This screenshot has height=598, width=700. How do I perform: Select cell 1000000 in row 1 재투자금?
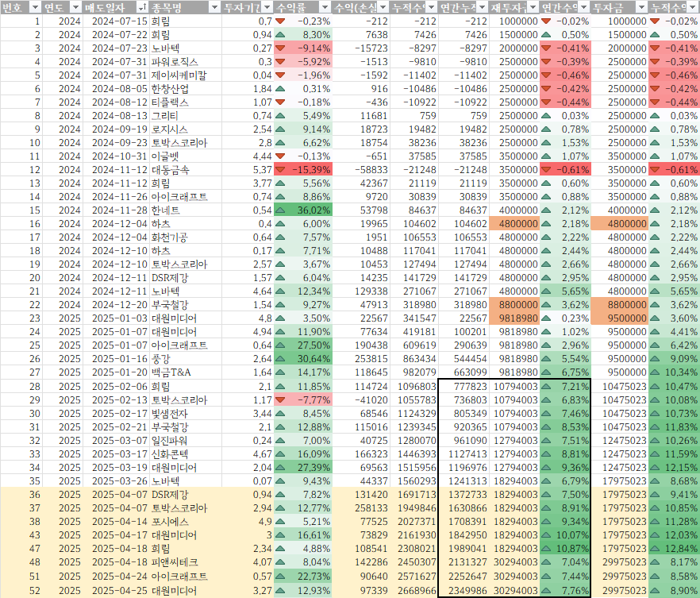[513, 21]
